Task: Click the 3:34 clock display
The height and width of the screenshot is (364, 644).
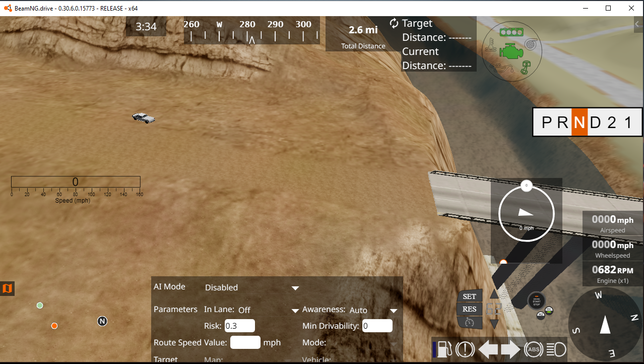Action: [x=146, y=27]
